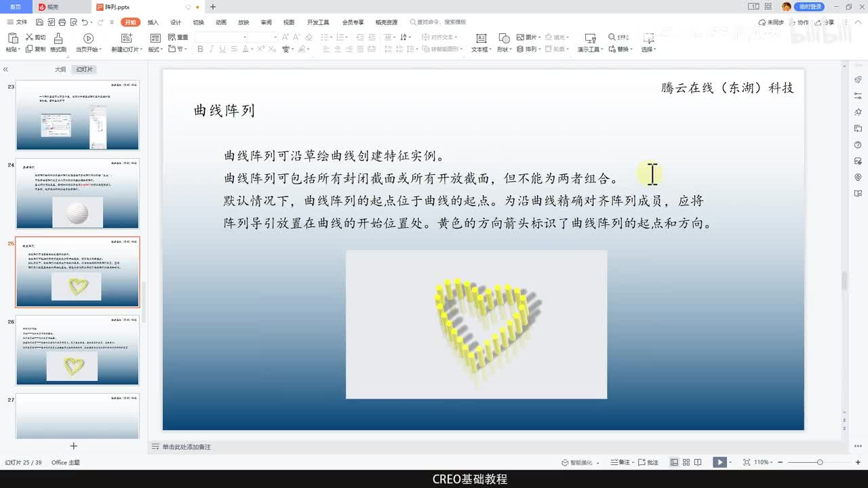Open the zoom percentage 110% dropdown
The width and height of the screenshot is (868, 488).
[x=763, y=462]
